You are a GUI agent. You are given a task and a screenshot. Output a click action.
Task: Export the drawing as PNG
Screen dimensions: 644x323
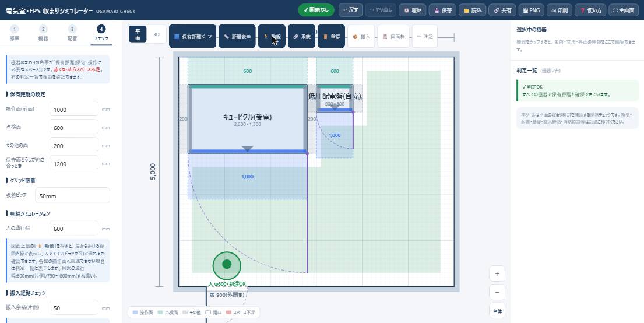click(x=532, y=10)
